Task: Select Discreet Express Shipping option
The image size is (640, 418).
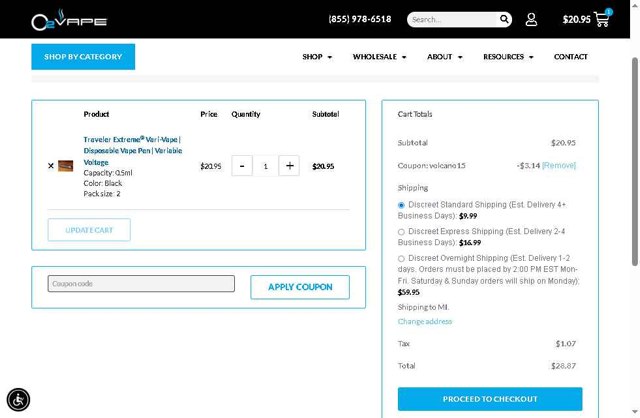Action: click(401, 232)
